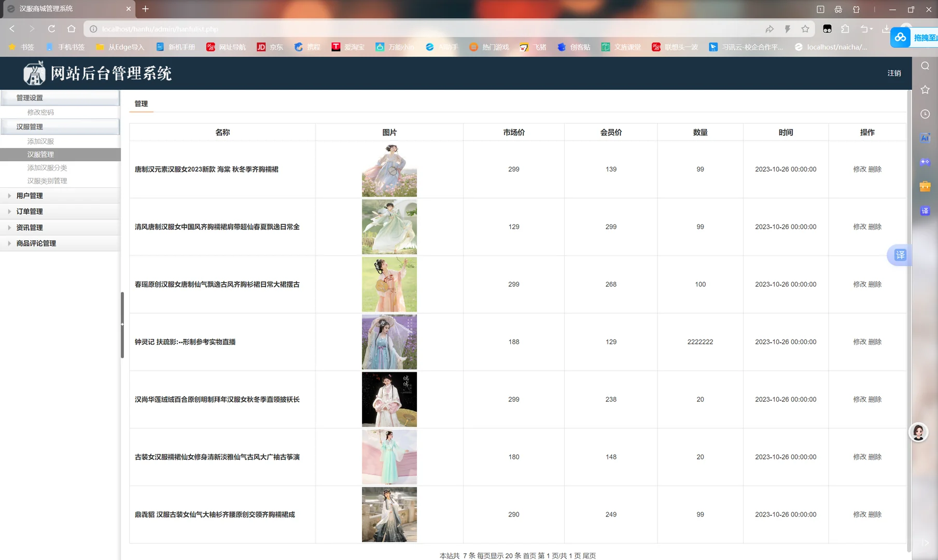
Task: Click 修改 for 汉尚华莲绒绒百合 row
Action: point(860,400)
